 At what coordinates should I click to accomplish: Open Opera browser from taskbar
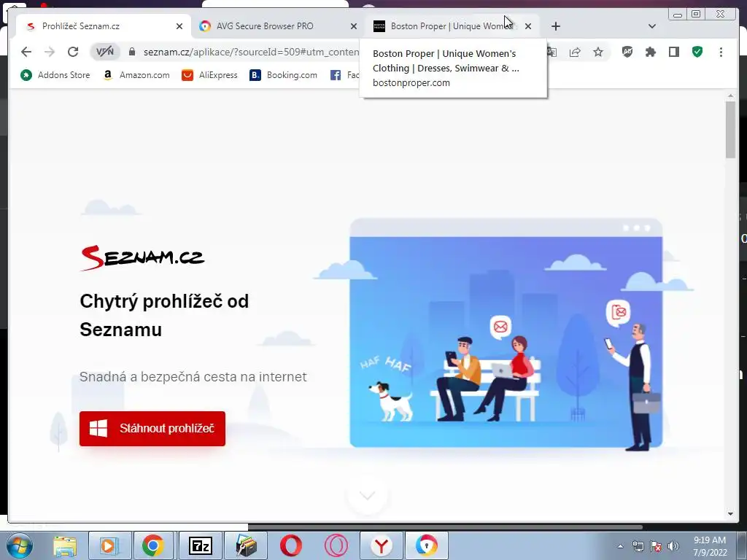point(290,545)
